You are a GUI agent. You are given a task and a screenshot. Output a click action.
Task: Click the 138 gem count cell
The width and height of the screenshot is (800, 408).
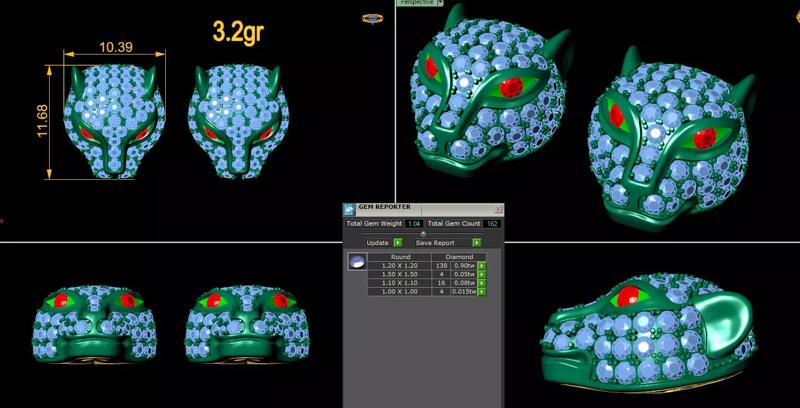pyautogui.click(x=439, y=266)
